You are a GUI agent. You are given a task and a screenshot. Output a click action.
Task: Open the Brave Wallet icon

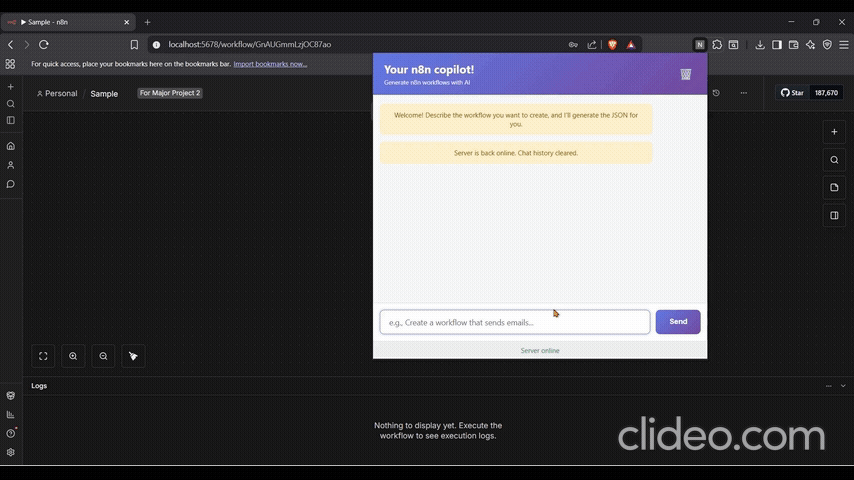794,45
